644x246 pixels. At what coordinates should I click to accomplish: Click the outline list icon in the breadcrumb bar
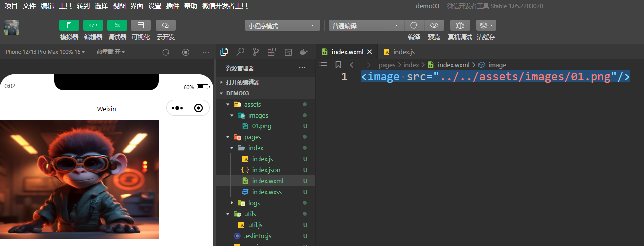coord(323,65)
